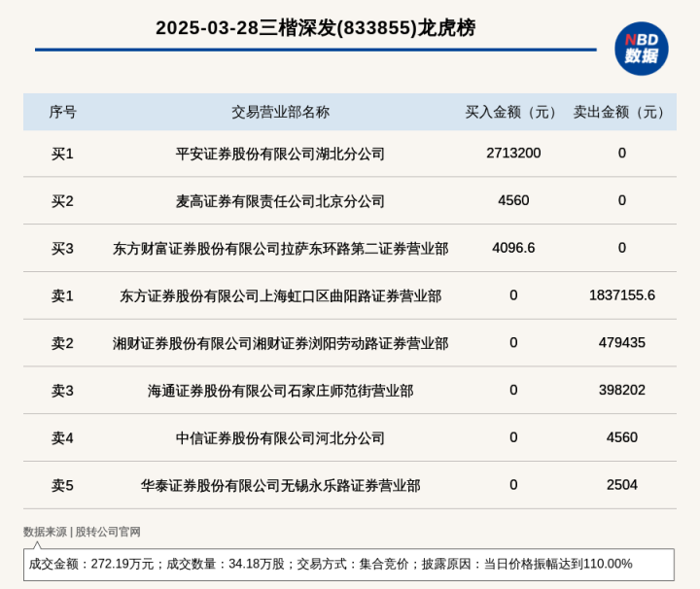The image size is (700, 589).
Task: Select the 卖1 row label
Action: pos(62,295)
